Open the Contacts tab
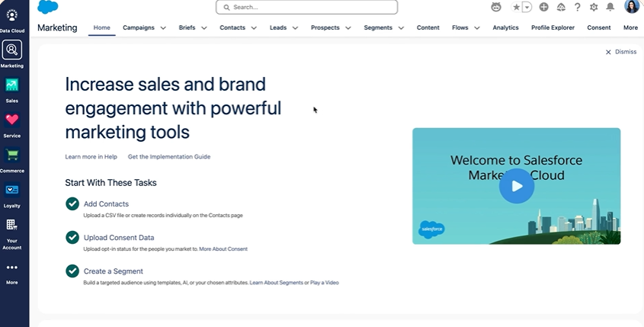 tap(232, 27)
